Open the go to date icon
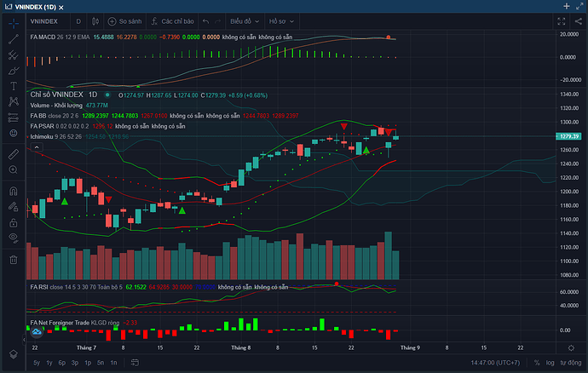This screenshot has height=373, width=588. click(135, 363)
